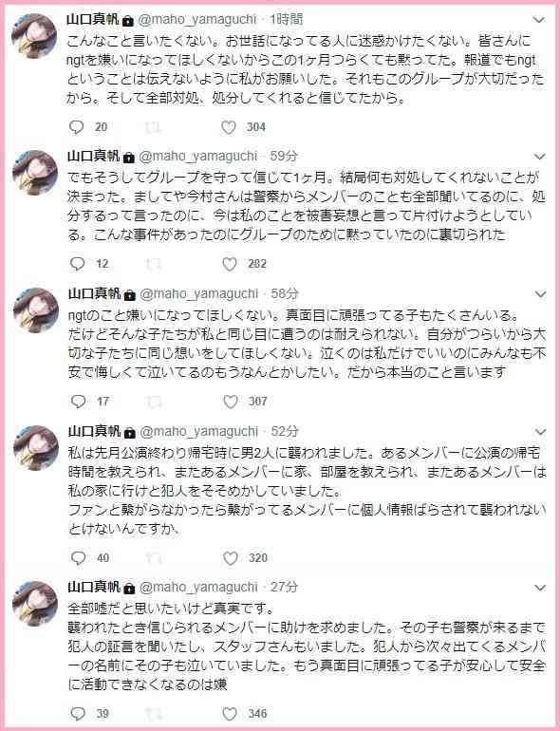This screenshot has height=731, width=560.
Task: Reply to the tweet with 39 replies
Action: pos(78,714)
